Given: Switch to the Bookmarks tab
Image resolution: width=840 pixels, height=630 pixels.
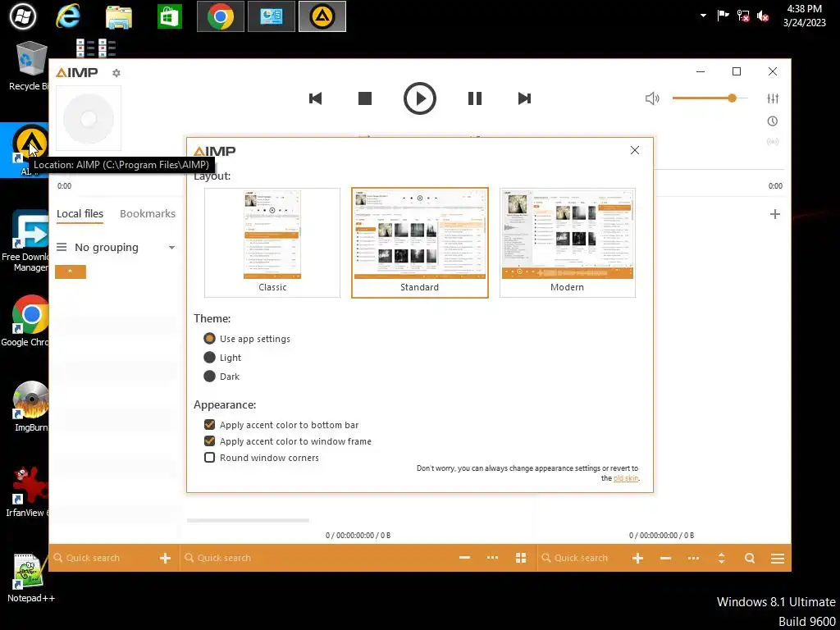Looking at the screenshot, I should click(x=148, y=214).
